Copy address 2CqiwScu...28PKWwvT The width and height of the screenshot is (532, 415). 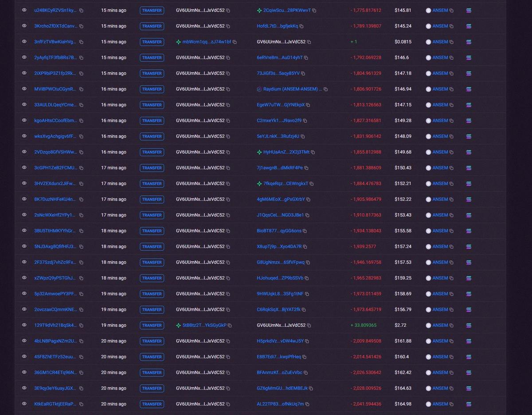coord(314,10)
